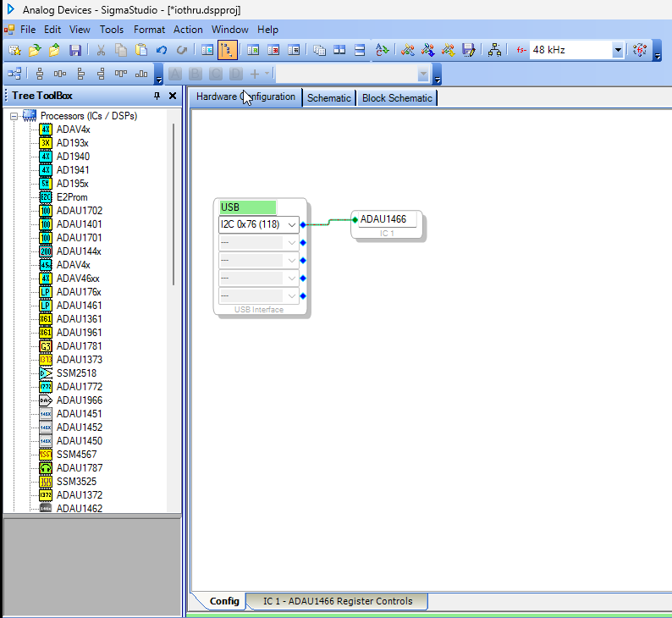Select ADAU1781 in the processor tree
This screenshot has height=618, width=672.
tap(80, 346)
